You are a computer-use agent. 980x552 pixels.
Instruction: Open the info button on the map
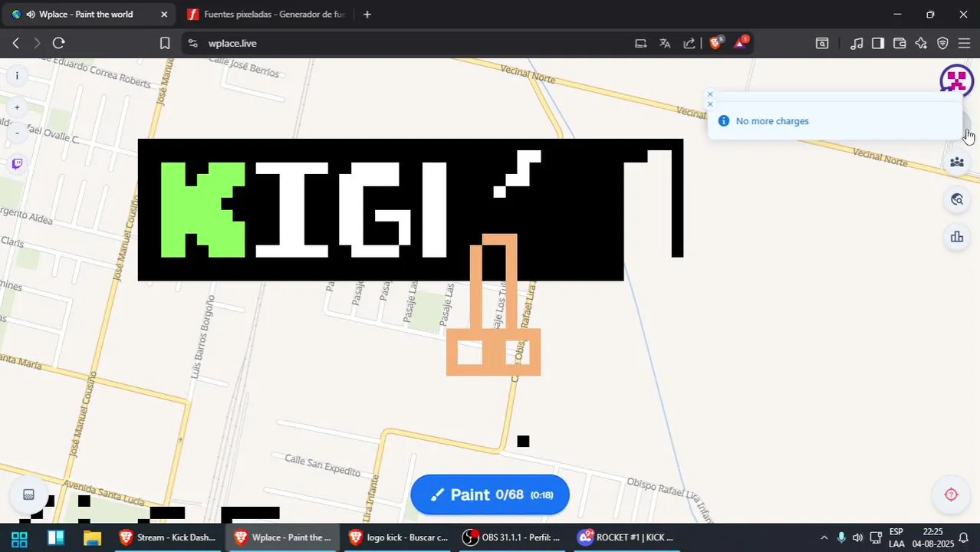(x=17, y=75)
